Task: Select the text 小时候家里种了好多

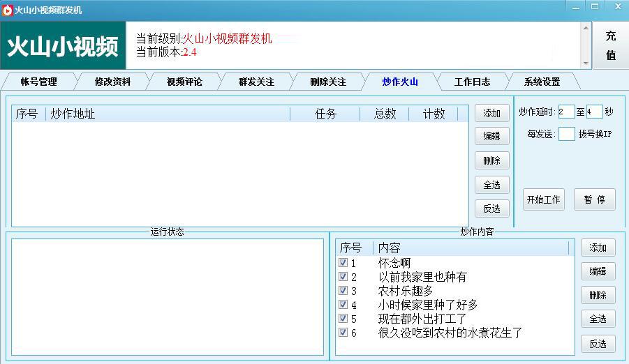Action: tap(428, 305)
